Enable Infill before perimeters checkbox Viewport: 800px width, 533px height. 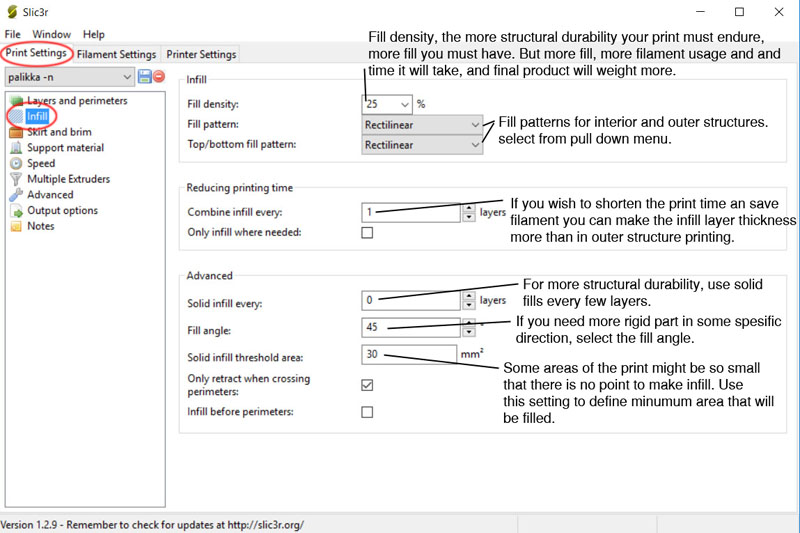[367, 412]
